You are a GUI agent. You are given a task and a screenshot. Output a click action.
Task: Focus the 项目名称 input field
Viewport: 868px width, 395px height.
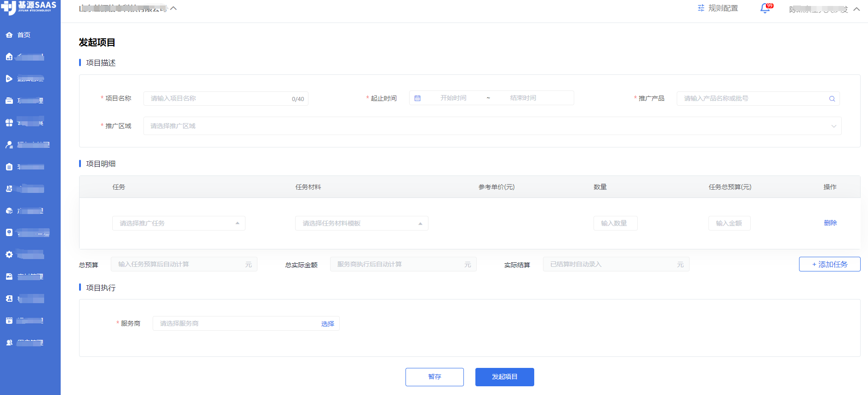click(x=226, y=98)
